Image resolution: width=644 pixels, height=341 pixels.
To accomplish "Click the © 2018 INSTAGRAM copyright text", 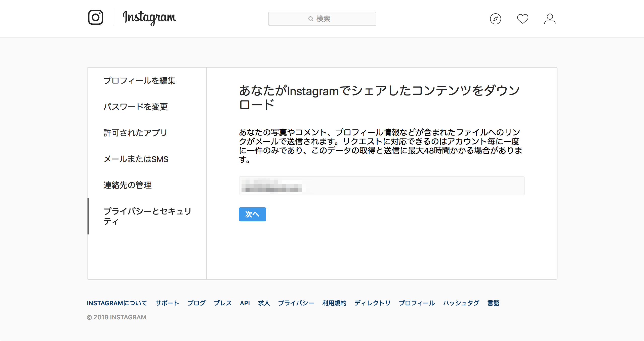I will [x=116, y=317].
